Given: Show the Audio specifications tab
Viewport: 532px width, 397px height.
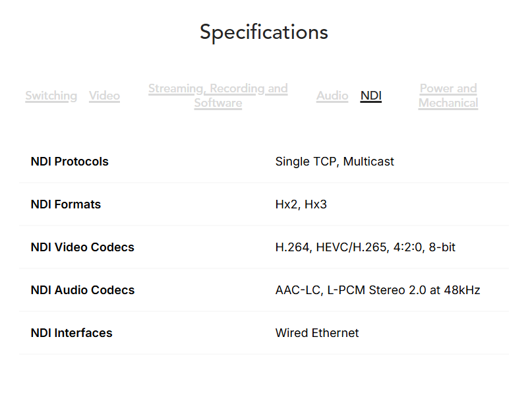Looking at the screenshot, I should 332,96.
